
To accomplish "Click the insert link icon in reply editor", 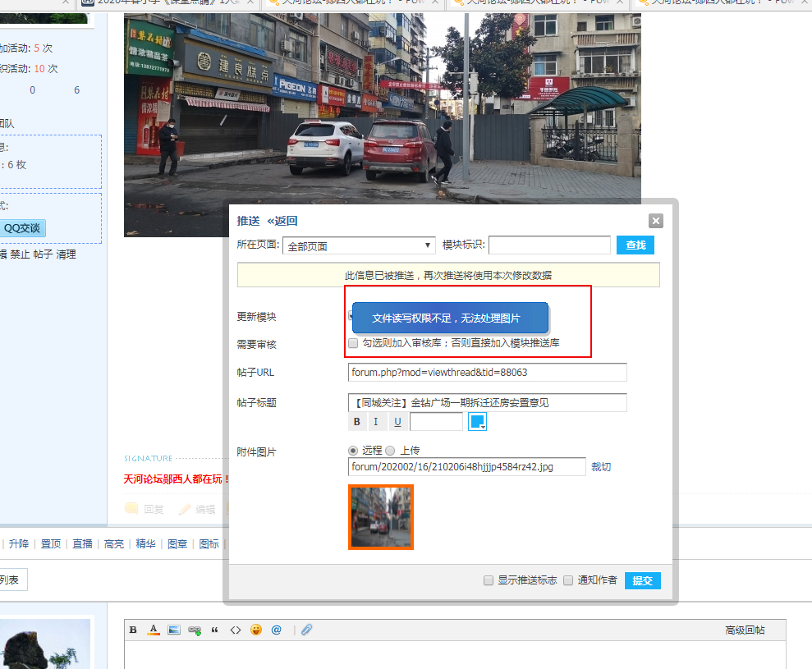I will [x=194, y=630].
